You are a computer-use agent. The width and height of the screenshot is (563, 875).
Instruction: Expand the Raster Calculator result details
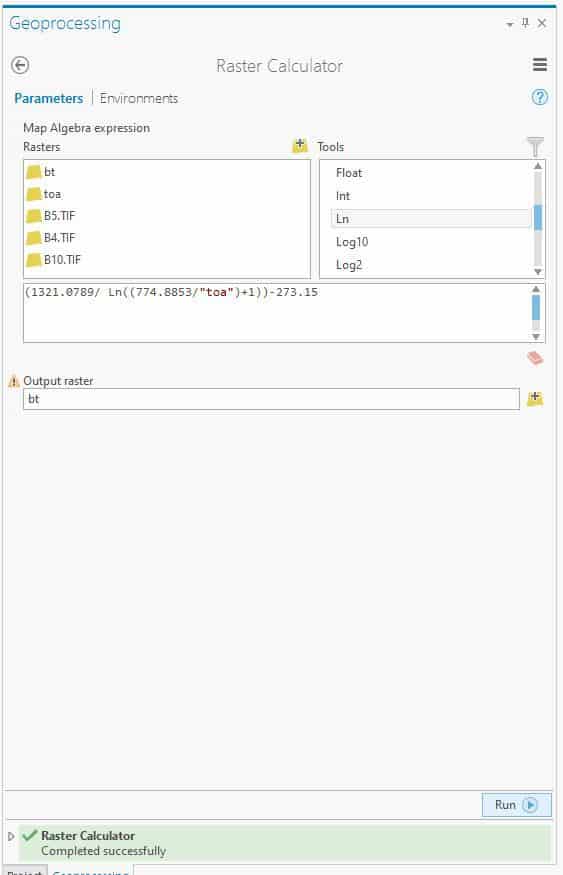click(11, 836)
